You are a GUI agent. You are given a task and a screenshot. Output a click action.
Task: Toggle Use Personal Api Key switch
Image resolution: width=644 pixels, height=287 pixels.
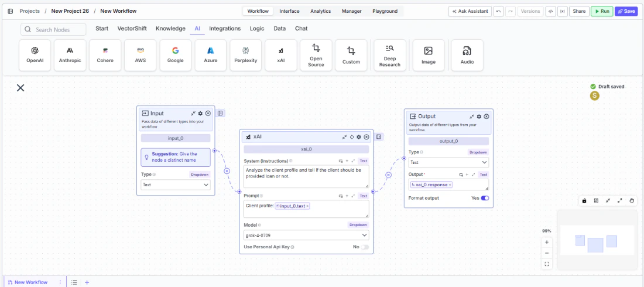(365, 247)
